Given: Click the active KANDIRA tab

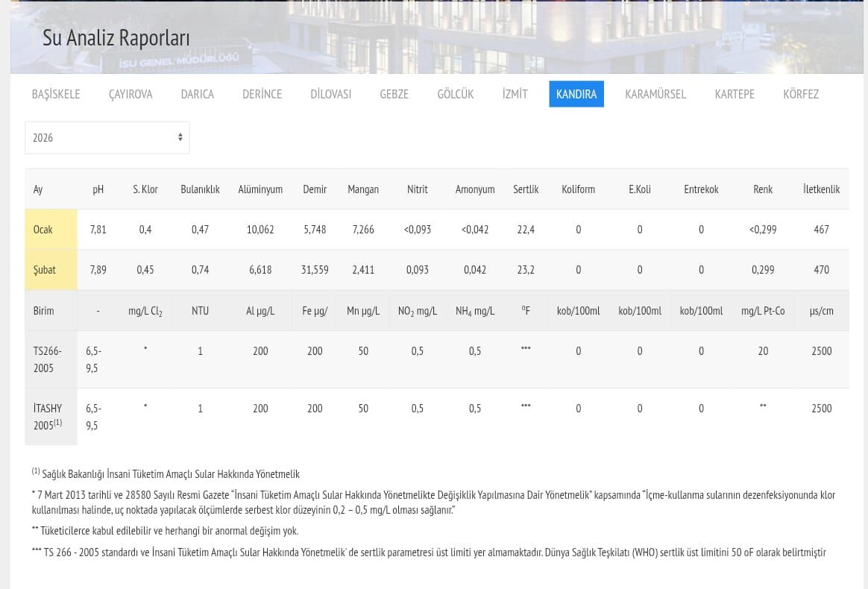Looking at the screenshot, I should 576,94.
